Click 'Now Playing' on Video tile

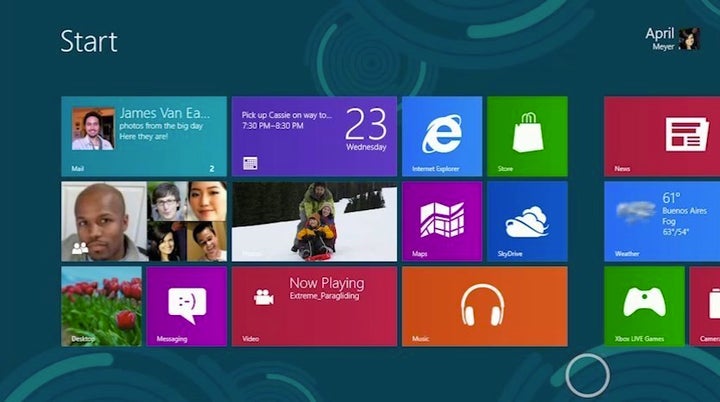(326, 283)
